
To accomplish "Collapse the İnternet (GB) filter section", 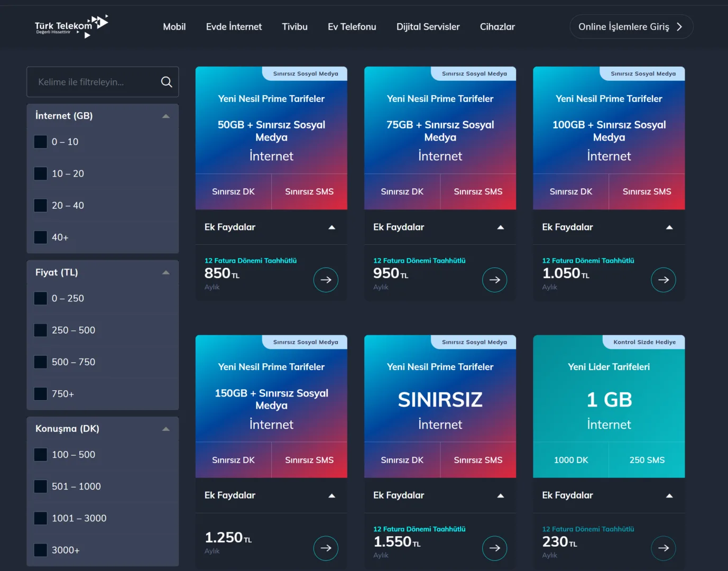I will pos(166,116).
